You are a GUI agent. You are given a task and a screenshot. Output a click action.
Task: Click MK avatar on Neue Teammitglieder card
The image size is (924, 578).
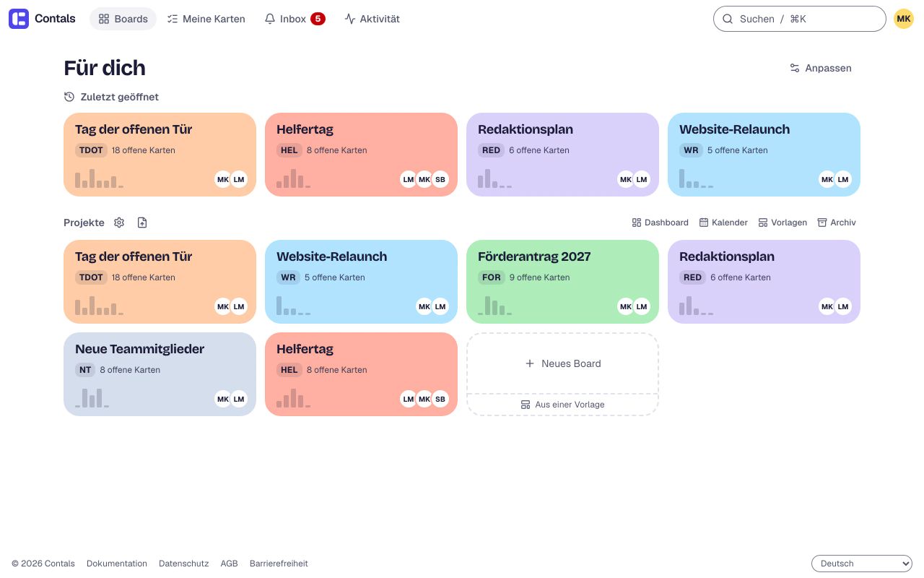223,399
